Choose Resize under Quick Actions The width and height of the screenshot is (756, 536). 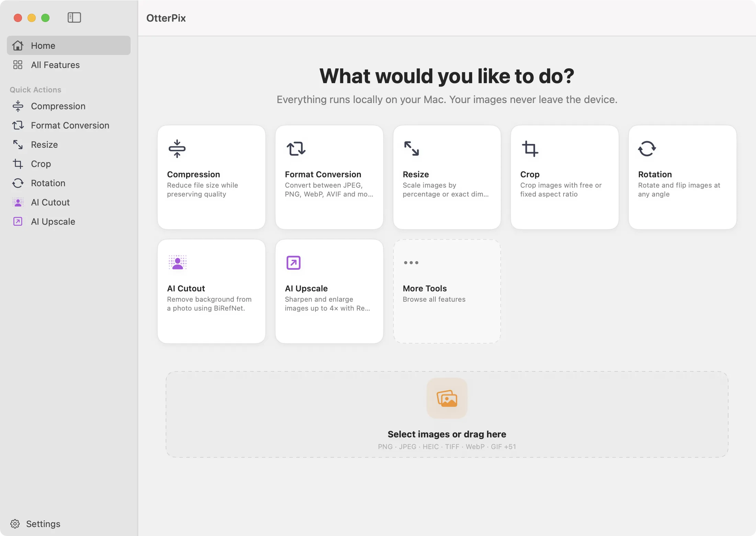(x=69, y=145)
